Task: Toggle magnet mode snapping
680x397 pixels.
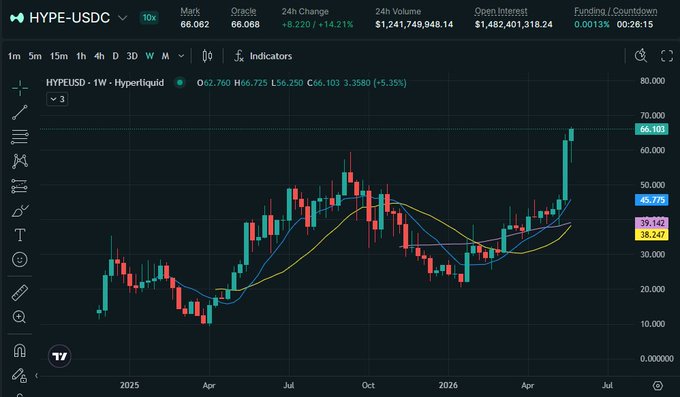Action: [x=20, y=350]
